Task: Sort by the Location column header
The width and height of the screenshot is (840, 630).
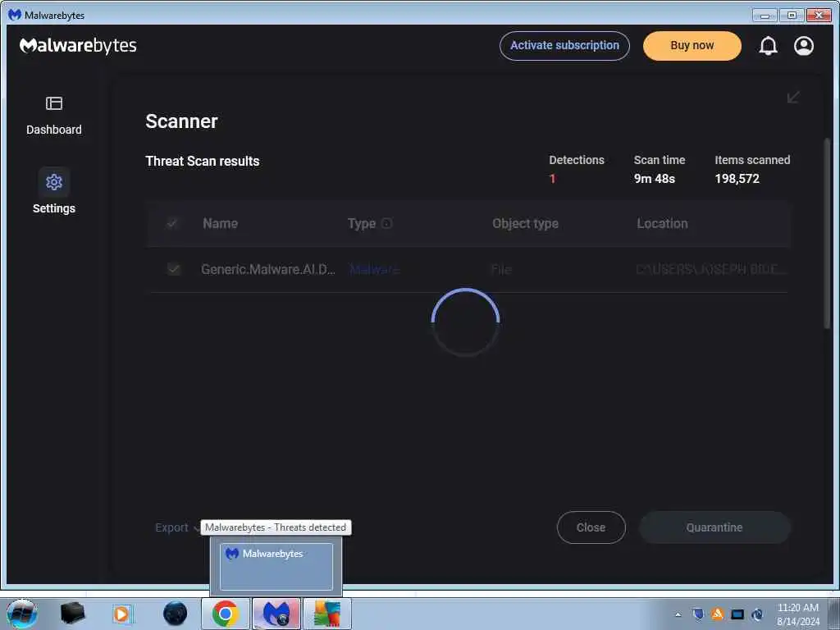Action: click(x=662, y=223)
